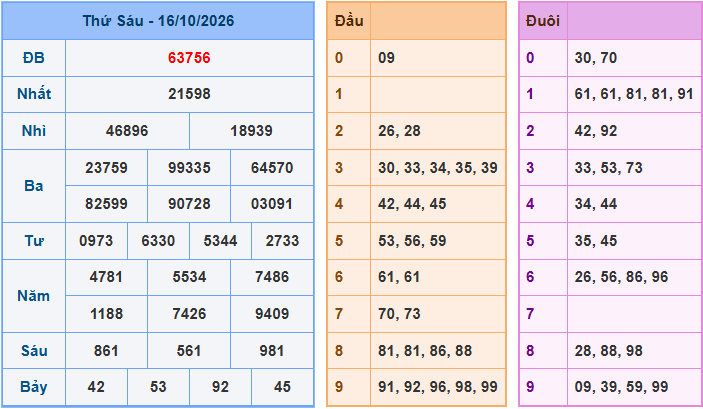
Task: Click the purple Đuôi digit 7 label
Action: 530,314
